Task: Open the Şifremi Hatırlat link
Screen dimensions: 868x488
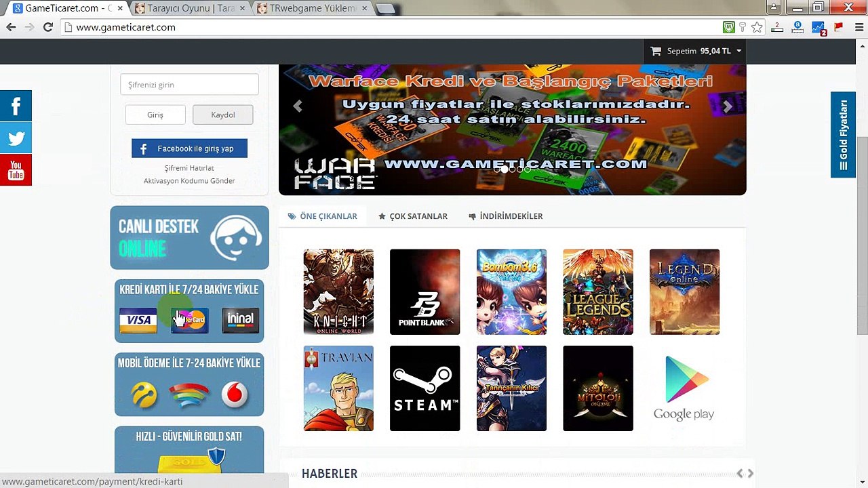Action: [x=189, y=168]
